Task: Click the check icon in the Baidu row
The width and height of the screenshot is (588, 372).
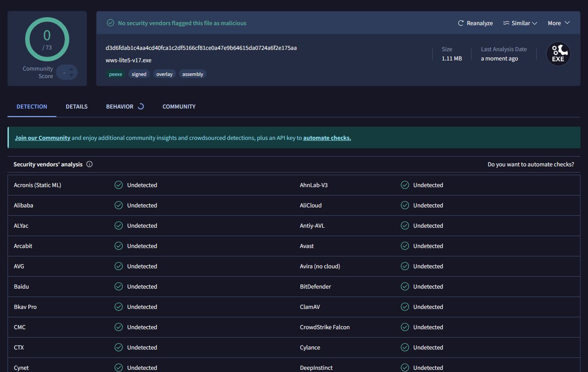Action: click(x=119, y=286)
